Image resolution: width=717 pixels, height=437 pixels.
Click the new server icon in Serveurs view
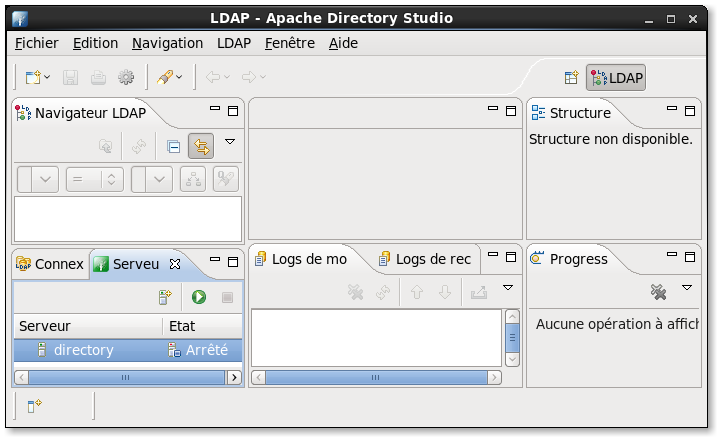165,297
